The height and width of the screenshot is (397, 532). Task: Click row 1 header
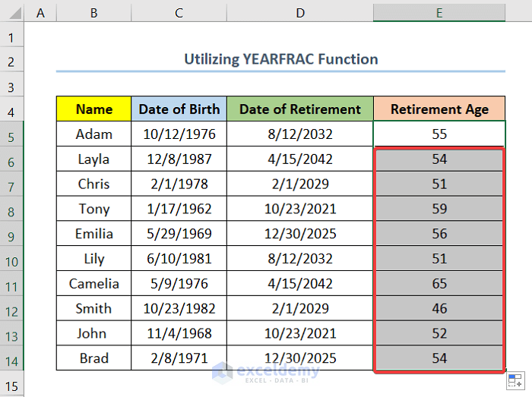point(12,36)
